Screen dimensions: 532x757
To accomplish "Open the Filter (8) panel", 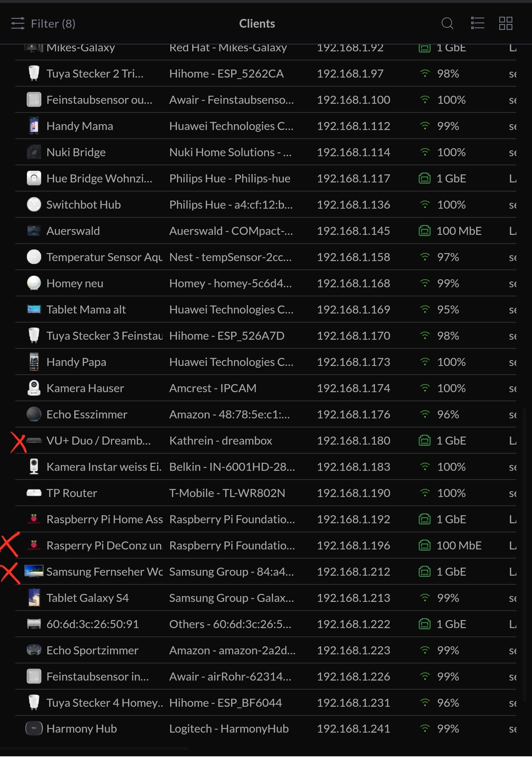I will pyautogui.click(x=43, y=24).
